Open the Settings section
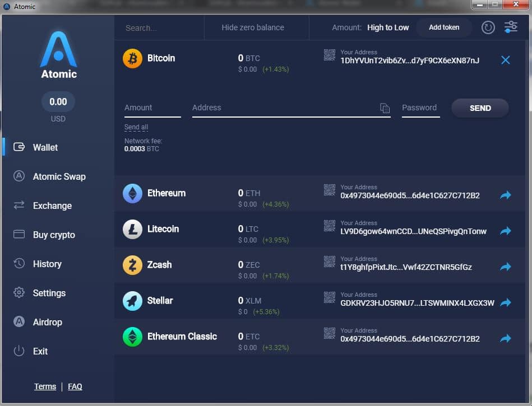This screenshot has width=532, height=406. [49, 293]
